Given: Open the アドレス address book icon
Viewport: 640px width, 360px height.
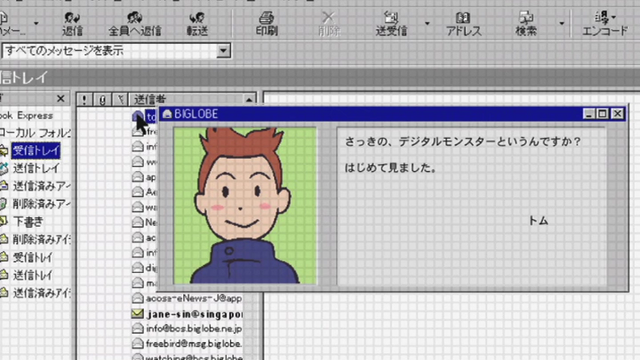Looking at the screenshot, I should pos(464,24).
